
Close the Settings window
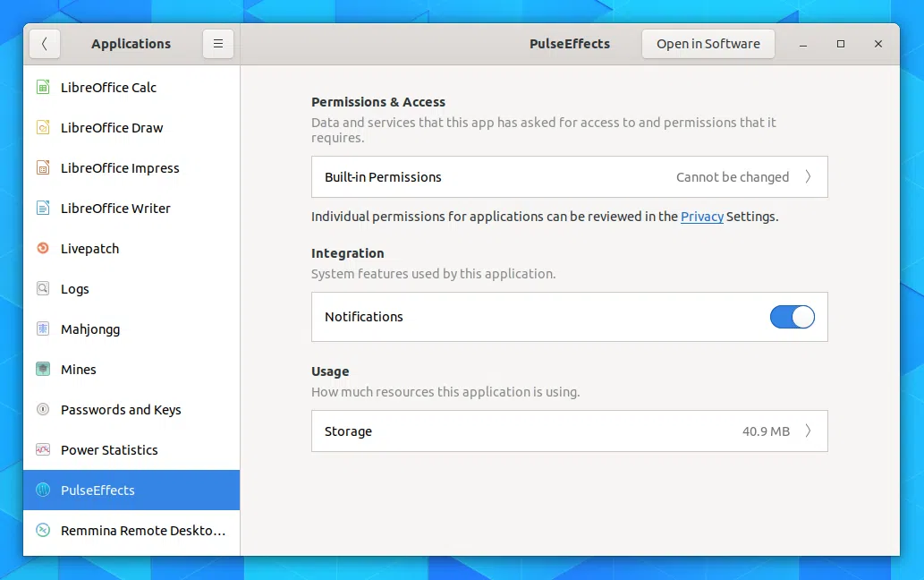coord(878,44)
